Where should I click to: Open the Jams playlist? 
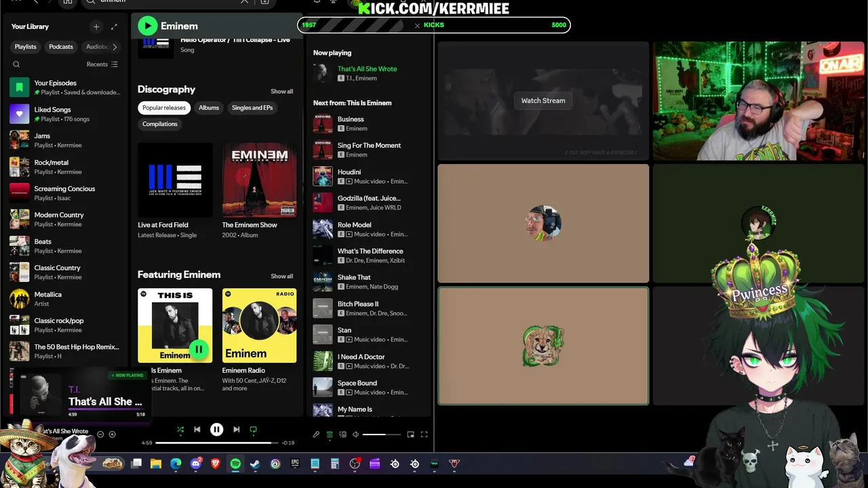pos(66,140)
